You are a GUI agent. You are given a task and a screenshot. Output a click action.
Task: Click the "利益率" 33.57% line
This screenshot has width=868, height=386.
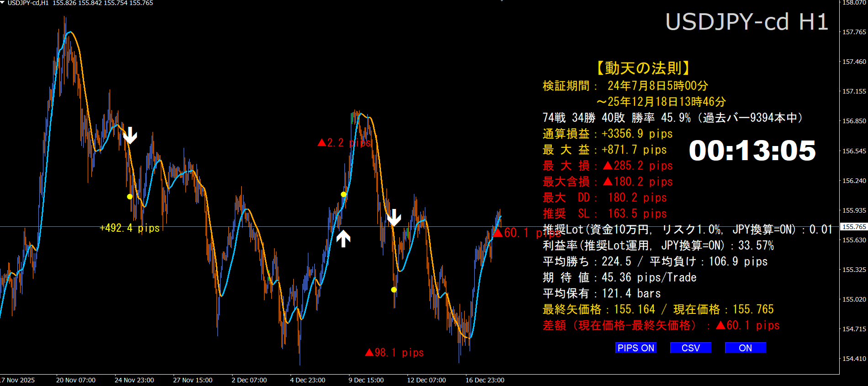tap(658, 245)
